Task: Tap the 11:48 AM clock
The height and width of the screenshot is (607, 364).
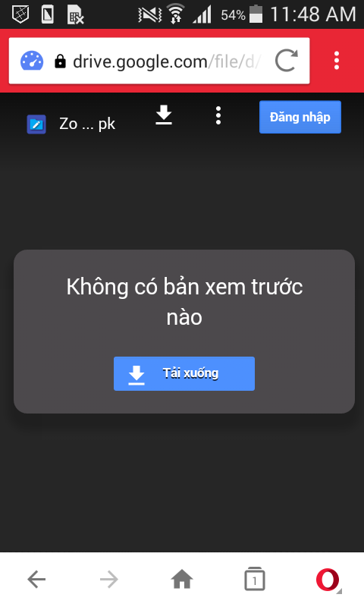Action: tap(312, 14)
